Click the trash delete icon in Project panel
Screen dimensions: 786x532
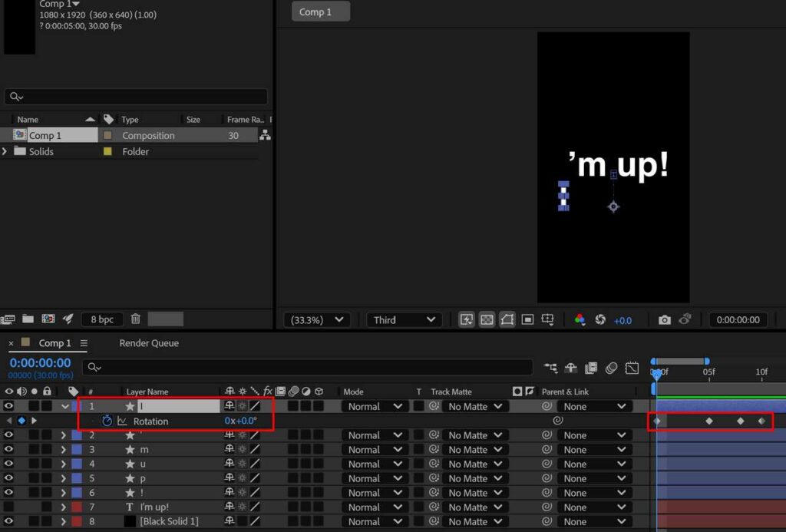point(135,319)
